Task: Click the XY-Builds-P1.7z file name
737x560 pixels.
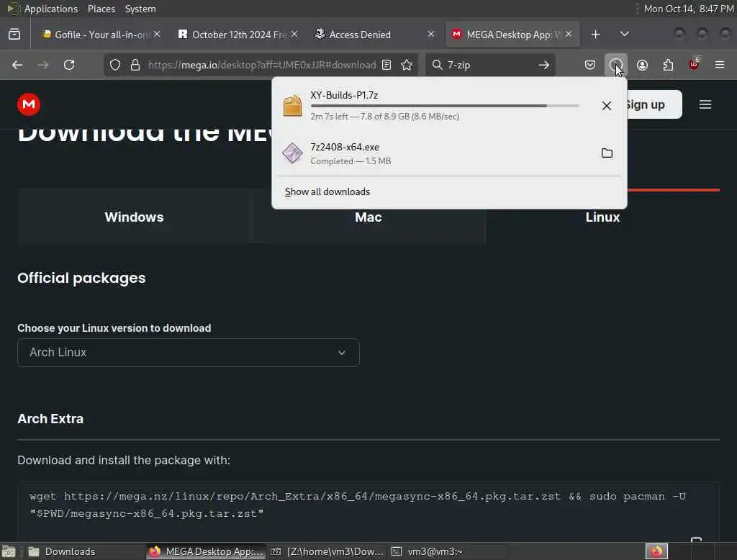Action: click(344, 95)
